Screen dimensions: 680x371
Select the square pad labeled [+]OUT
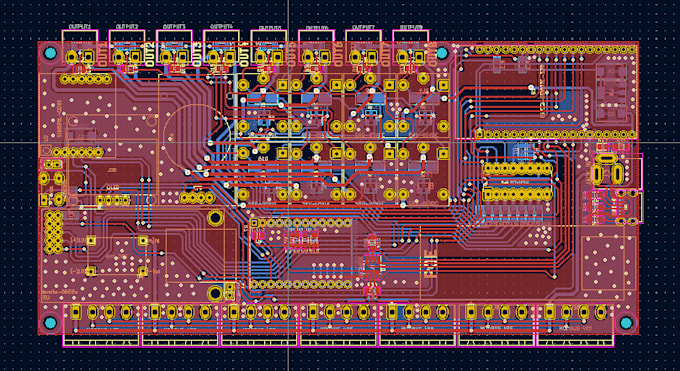pos(91,240)
